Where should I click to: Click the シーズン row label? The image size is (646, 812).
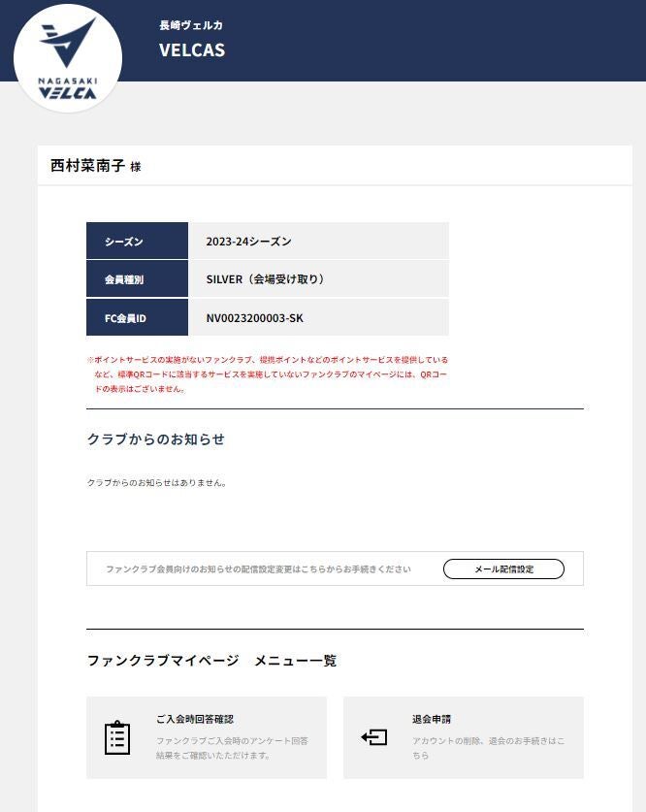coord(137,241)
